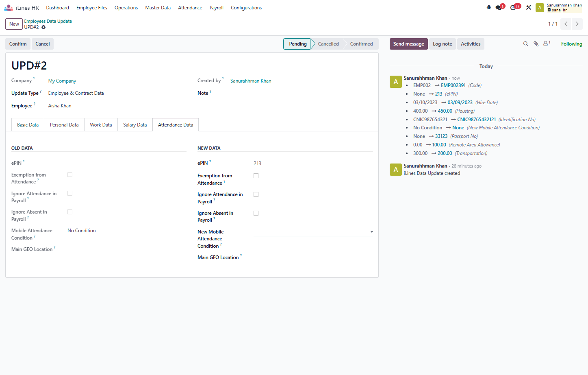Switch to the Personal Data tab
This screenshot has height=375, width=588.
tap(64, 125)
